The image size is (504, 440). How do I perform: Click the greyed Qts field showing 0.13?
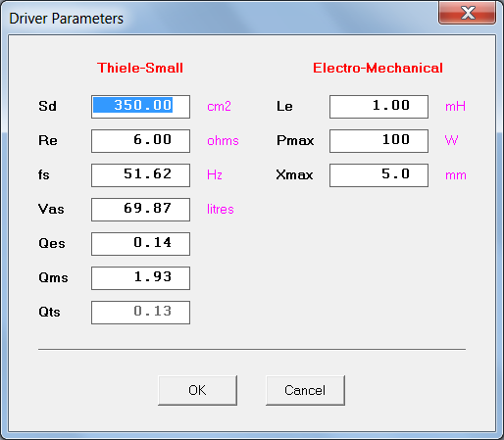pos(140,313)
